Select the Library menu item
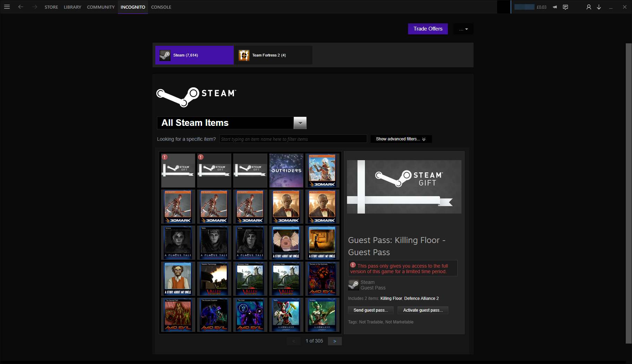The image size is (632, 364). pyautogui.click(x=72, y=7)
